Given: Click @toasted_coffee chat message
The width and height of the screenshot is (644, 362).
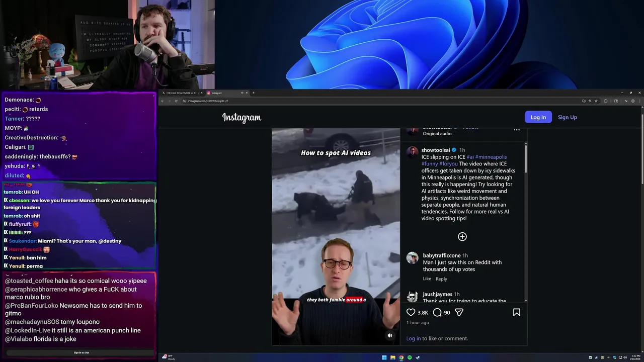Looking at the screenshot, I should [x=76, y=281].
